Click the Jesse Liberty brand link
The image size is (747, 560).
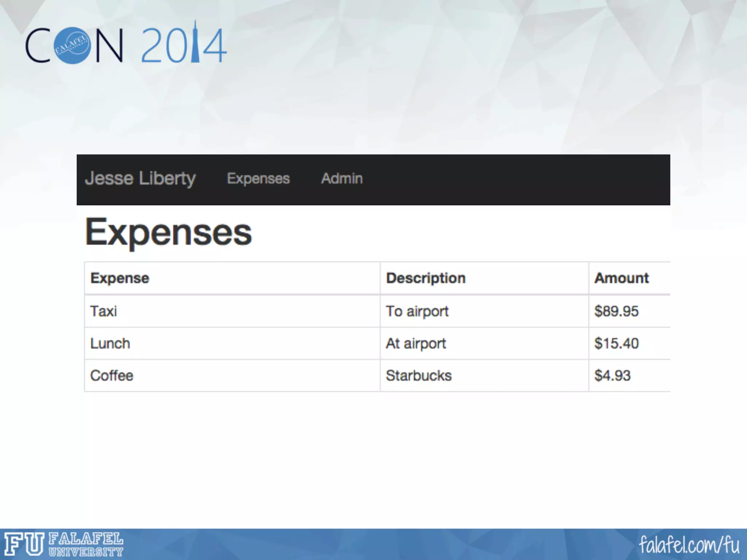coord(140,179)
